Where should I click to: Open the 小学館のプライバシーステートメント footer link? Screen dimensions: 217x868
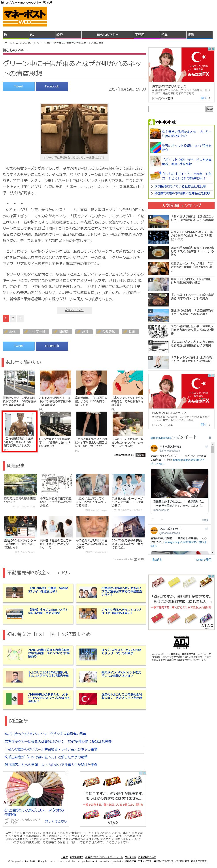104,857
